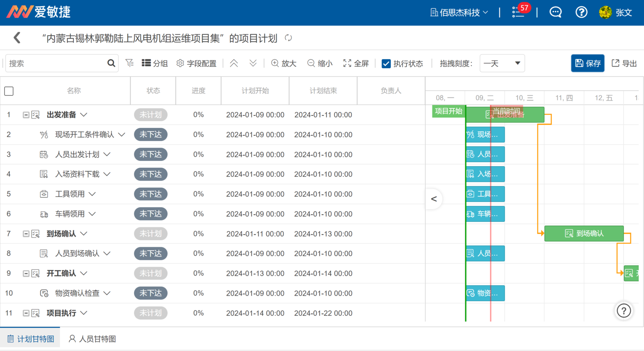The height and width of the screenshot is (351, 644).
Task: Open the filter funnel icon
Action: pyautogui.click(x=130, y=63)
